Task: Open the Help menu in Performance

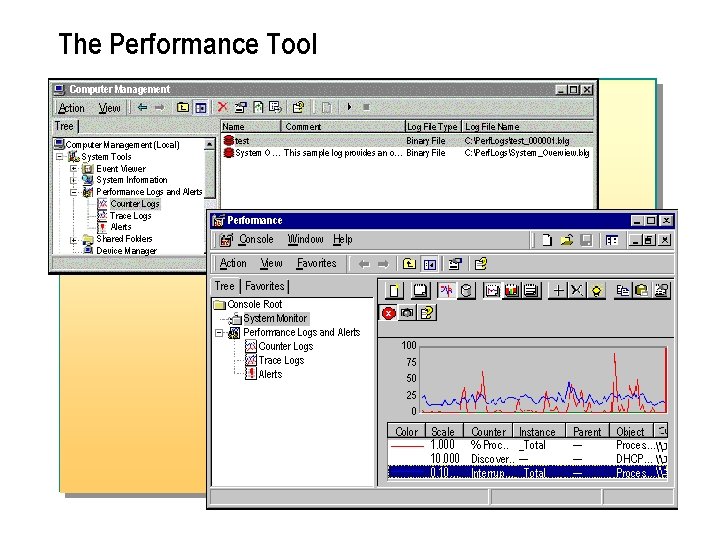Action: tap(343, 239)
